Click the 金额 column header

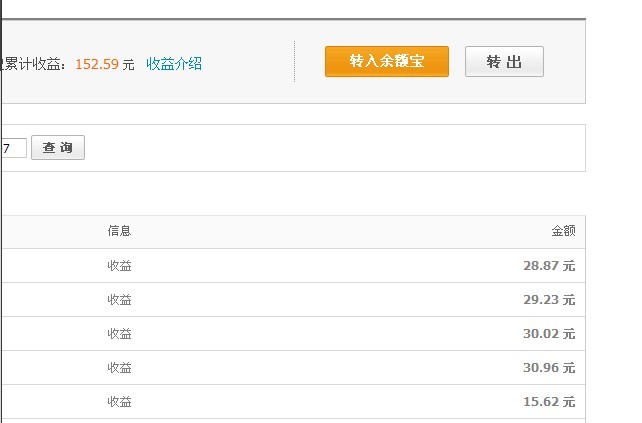(x=563, y=231)
